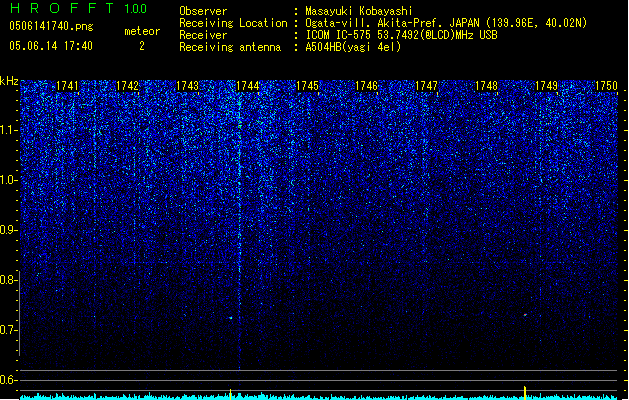Viewport: 629px width, 400px height.
Task: Click the gray vertical bar beside 0.7 kHz
Action: (19, 313)
